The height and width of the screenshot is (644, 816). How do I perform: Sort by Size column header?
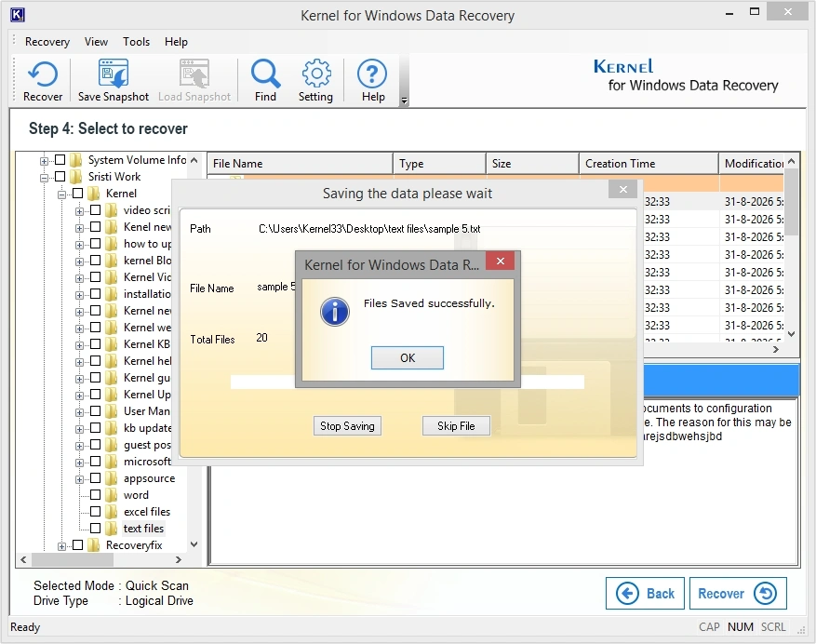point(532,164)
